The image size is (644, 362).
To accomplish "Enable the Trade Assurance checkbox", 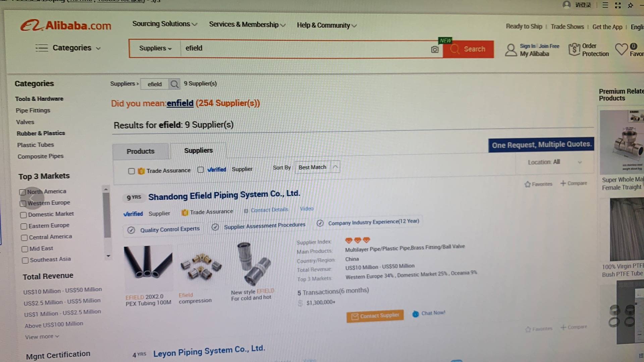I will pos(131,171).
